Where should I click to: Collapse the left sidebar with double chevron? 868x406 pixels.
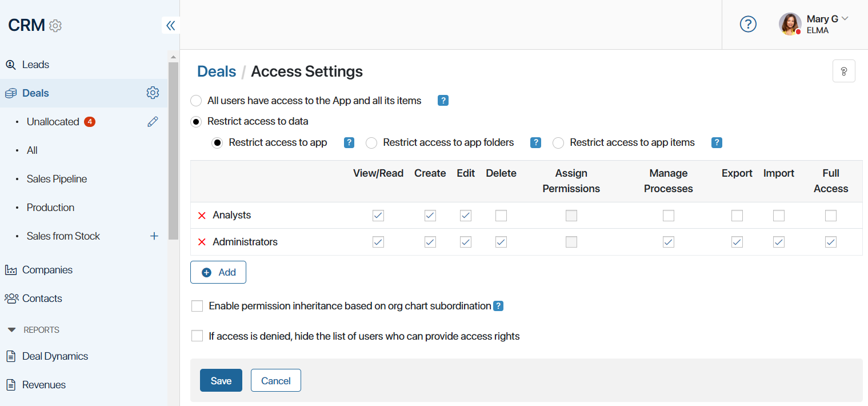171,25
